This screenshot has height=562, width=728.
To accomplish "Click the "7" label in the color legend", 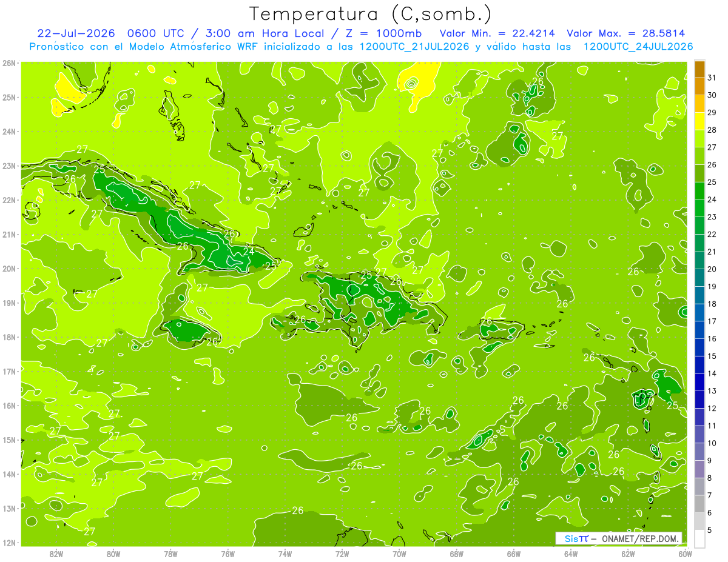I will tap(710, 495).
